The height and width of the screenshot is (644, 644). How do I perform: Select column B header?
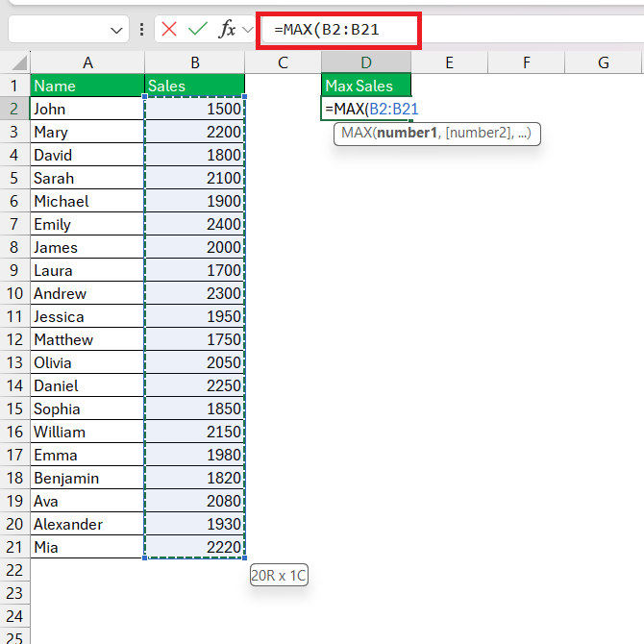(x=195, y=62)
